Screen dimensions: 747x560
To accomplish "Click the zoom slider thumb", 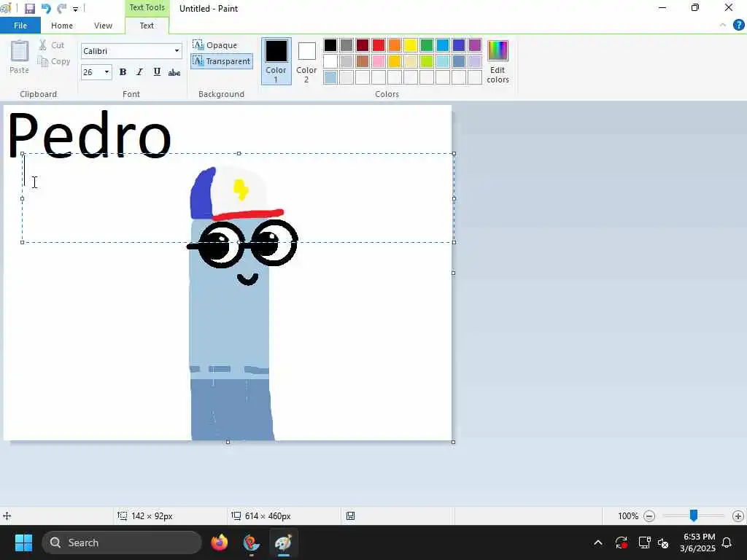I will [694, 516].
